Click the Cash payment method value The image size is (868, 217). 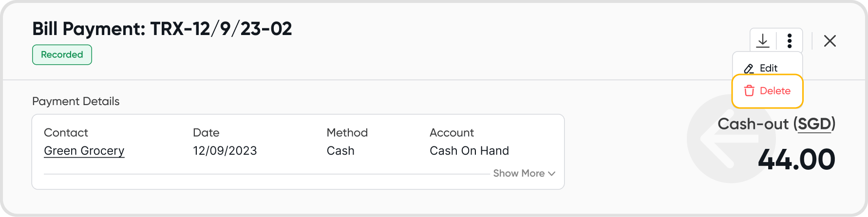(x=340, y=151)
